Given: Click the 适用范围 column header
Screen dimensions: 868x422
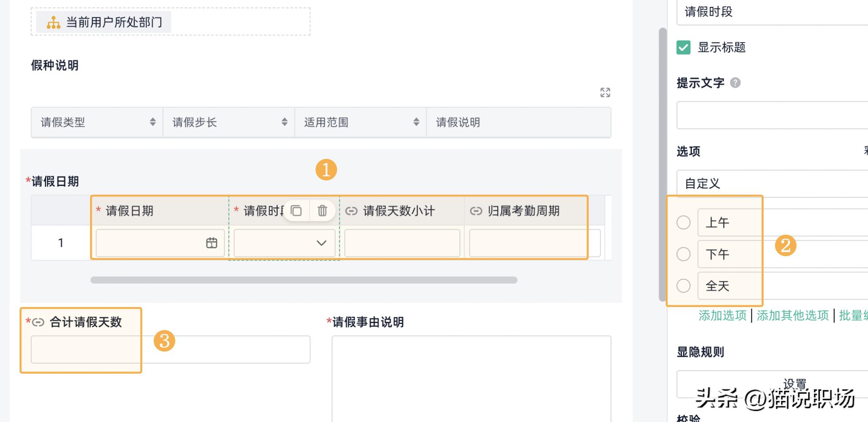Looking at the screenshot, I should 326,122.
